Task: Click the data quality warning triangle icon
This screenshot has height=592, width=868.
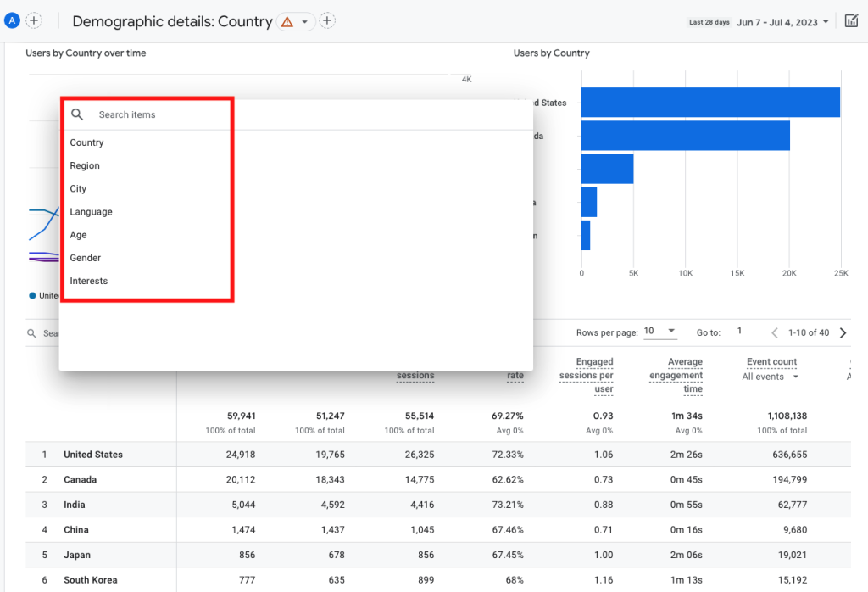Action: pyautogui.click(x=286, y=20)
